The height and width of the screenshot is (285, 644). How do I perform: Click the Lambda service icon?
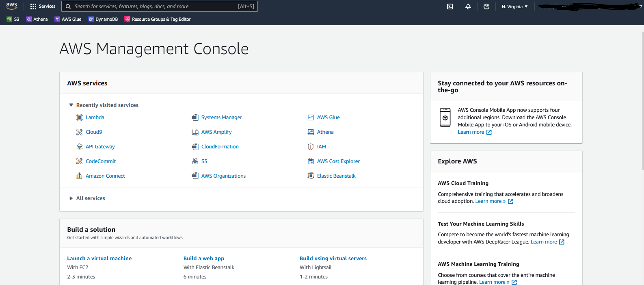pos(80,117)
